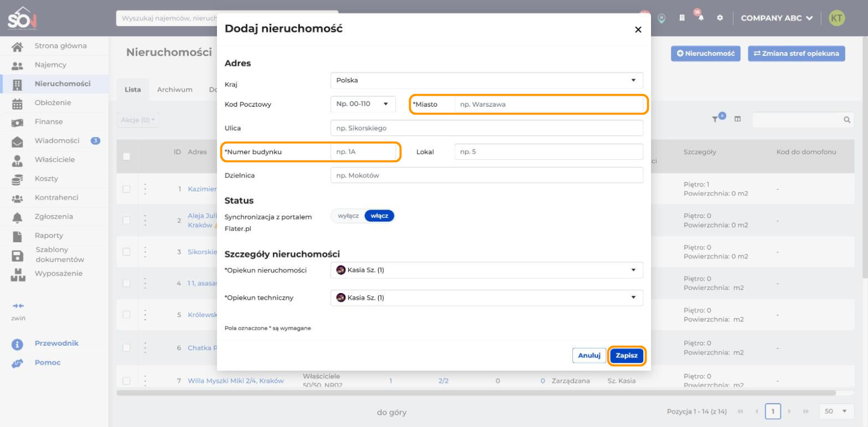Image resolution: width=868 pixels, height=427 pixels.
Task: Click the Kontrahenci group icon
Action: [17, 198]
